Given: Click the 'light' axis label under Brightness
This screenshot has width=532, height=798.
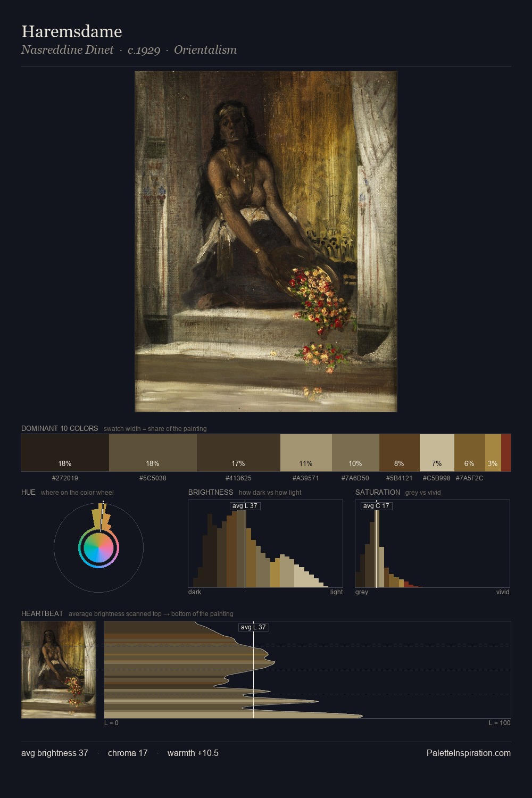Looking at the screenshot, I should click(336, 592).
